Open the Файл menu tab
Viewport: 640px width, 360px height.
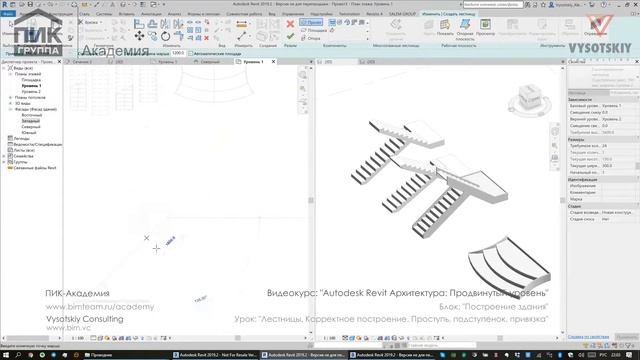point(8,13)
